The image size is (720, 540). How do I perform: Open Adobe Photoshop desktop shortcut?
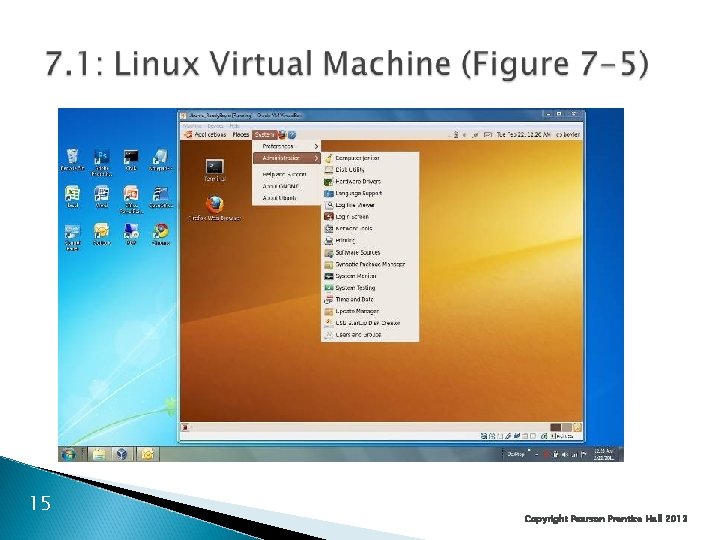(x=101, y=162)
